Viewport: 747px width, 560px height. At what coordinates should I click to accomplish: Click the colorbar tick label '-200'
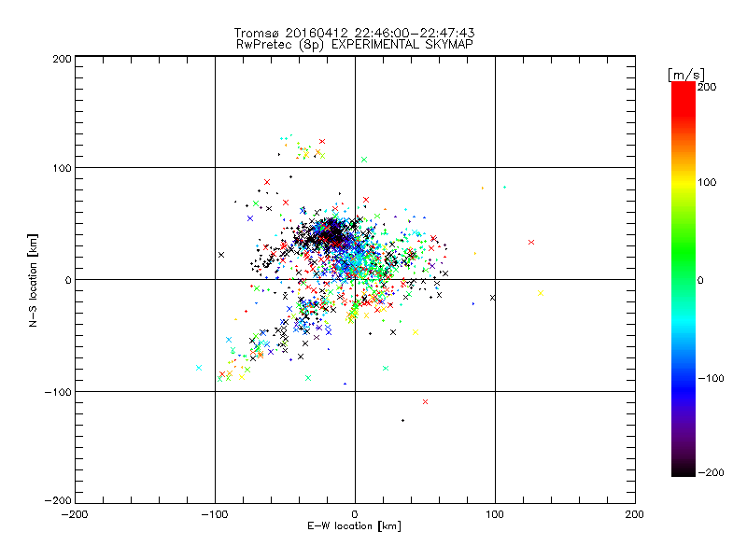[x=711, y=472]
